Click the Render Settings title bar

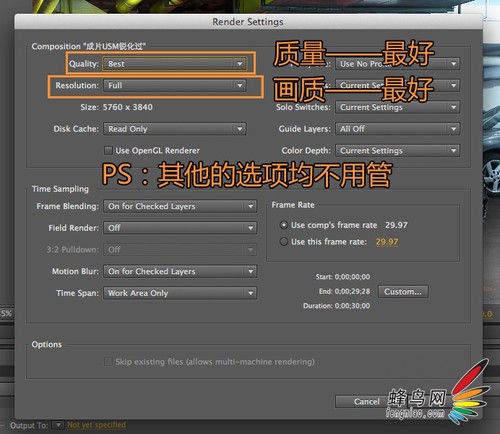[x=248, y=22]
